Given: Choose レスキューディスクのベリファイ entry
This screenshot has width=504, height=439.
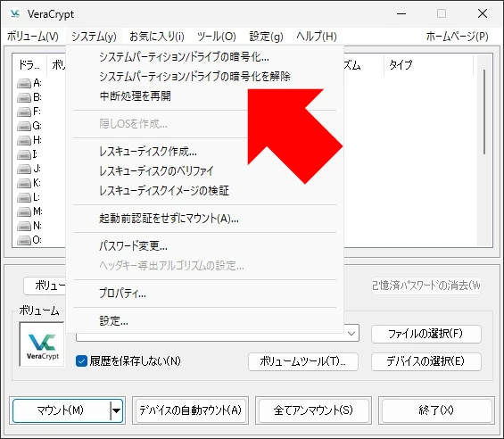Looking at the screenshot, I should point(205,171).
